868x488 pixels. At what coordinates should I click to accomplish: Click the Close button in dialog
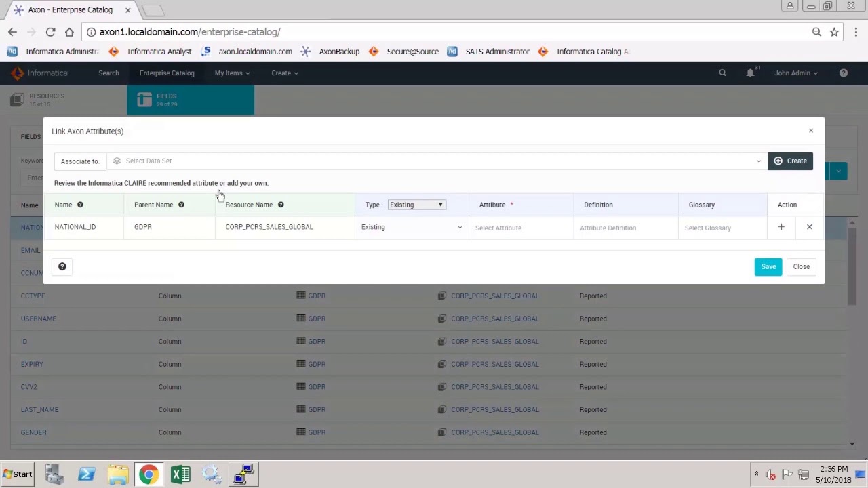pos(801,266)
